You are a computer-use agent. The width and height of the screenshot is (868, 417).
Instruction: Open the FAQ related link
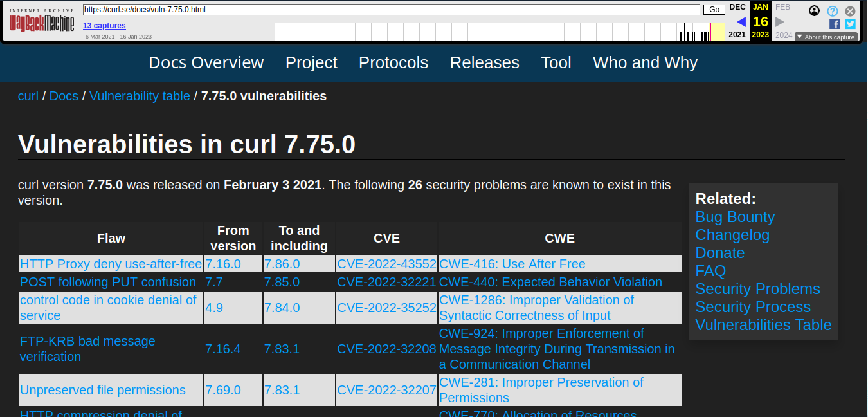[x=710, y=271]
